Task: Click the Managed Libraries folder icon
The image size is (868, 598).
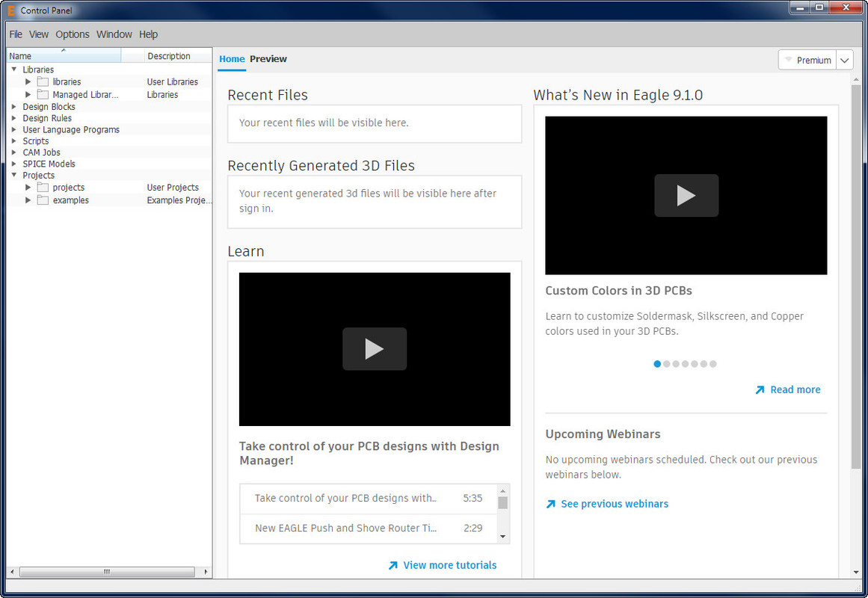Action: click(43, 95)
